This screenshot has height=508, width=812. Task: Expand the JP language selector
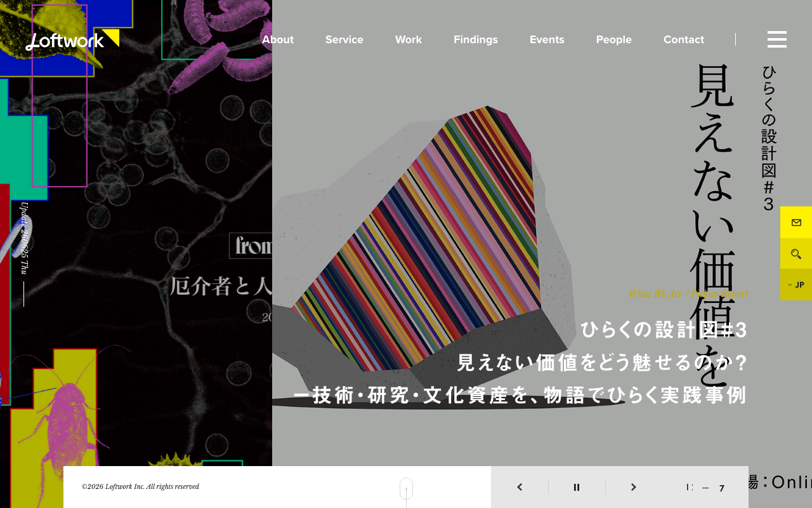(796, 284)
